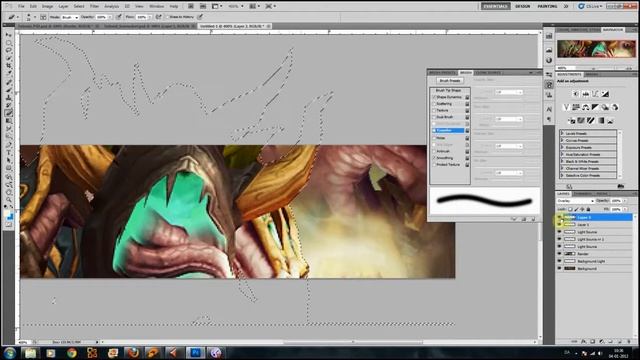Viewport: 640px width, 360px height.
Task: Select the Crop tool
Action: [9, 66]
